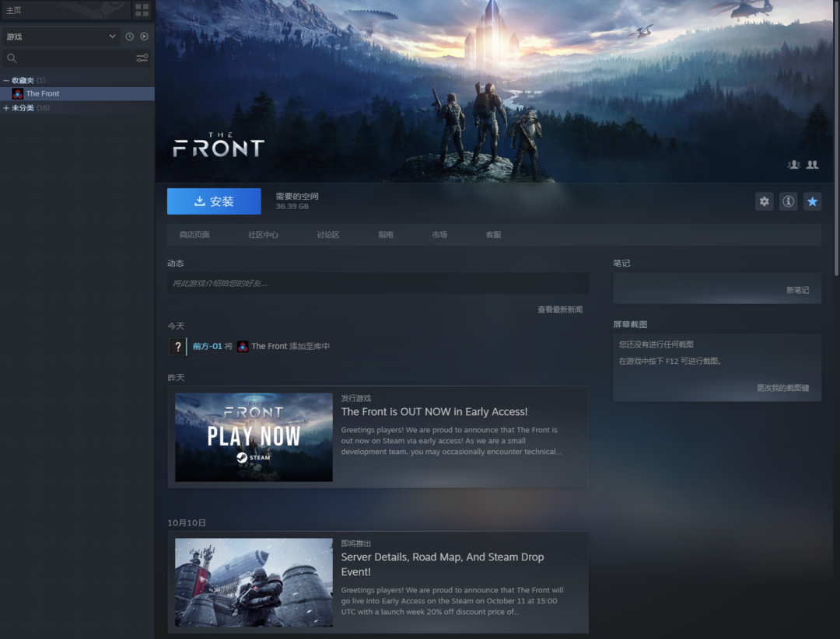Open the 商店页面 tab
This screenshot has width=840, height=639.
pos(194,235)
